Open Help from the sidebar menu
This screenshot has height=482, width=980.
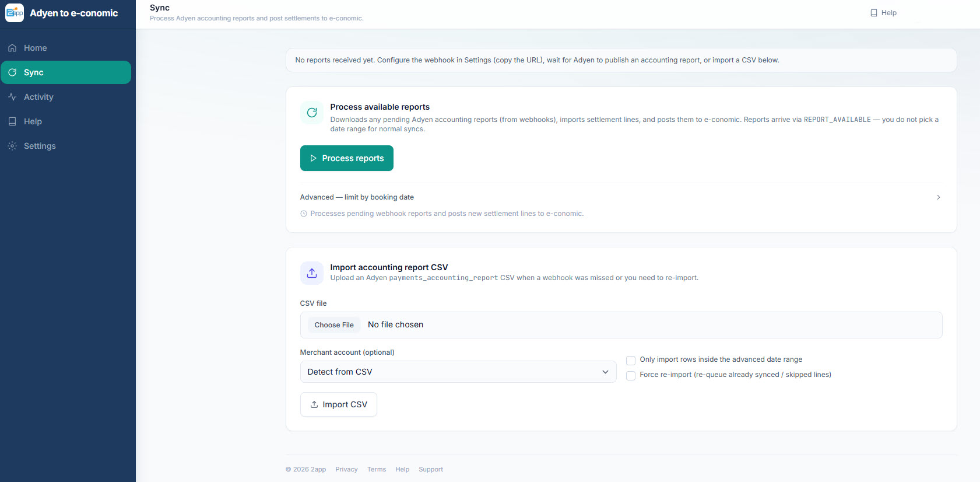pyautogui.click(x=66, y=121)
